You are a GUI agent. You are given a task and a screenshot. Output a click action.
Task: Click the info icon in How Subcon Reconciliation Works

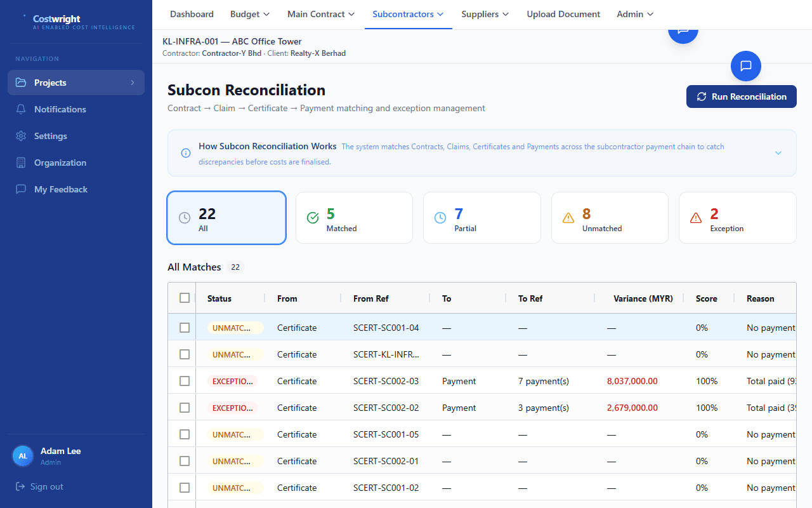tap(186, 153)
